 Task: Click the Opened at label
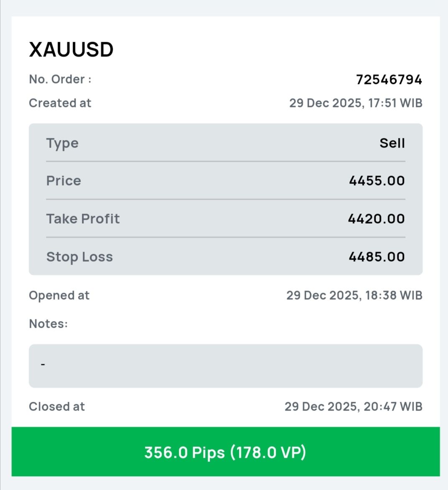(x=59, y=296)
